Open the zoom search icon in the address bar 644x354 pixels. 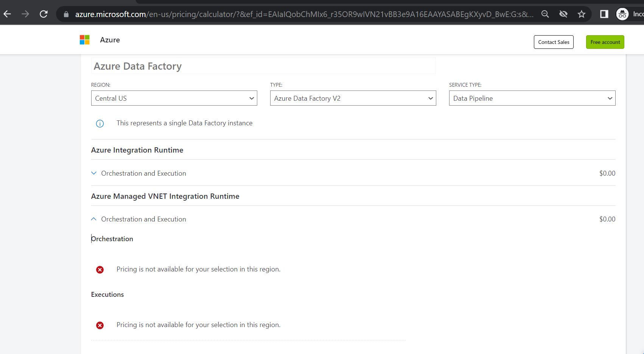[545, 14]
